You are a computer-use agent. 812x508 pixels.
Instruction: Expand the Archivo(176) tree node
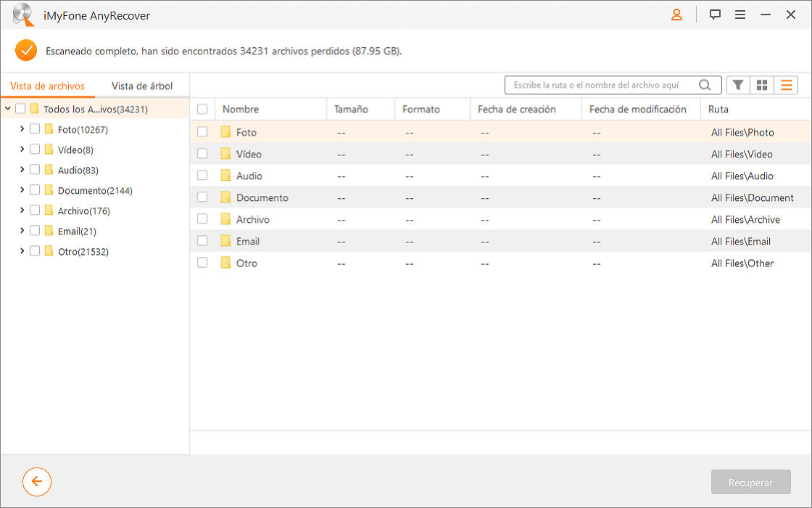(x=22, y=210)
